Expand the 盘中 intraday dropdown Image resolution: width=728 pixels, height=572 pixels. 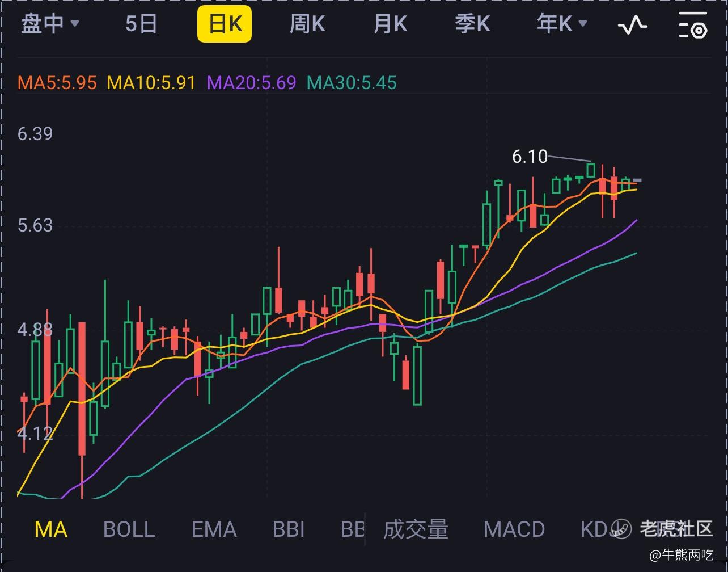coord(50,24)
